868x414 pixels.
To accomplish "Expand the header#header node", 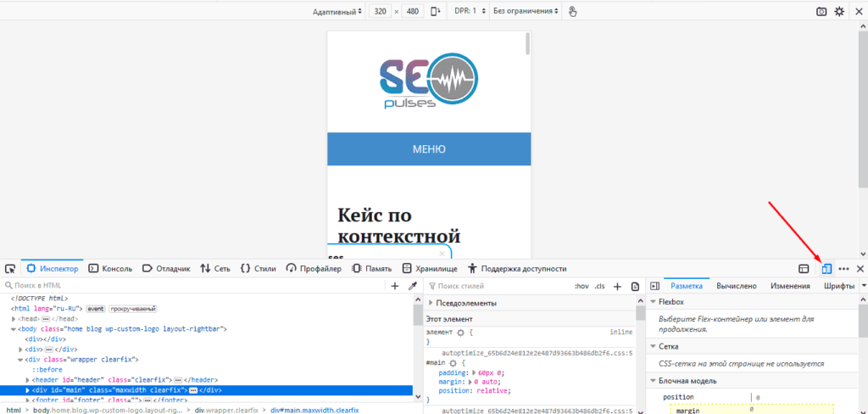I will coord(28,380).
